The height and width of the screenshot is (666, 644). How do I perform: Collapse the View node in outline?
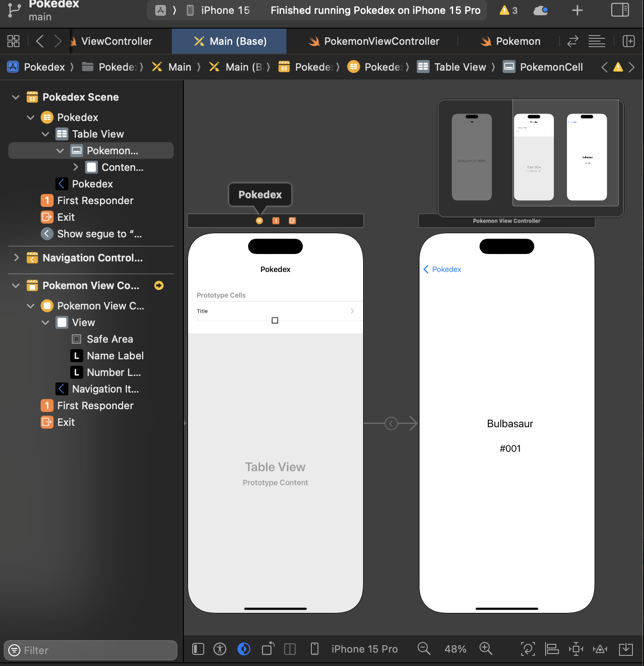[45, 322]
